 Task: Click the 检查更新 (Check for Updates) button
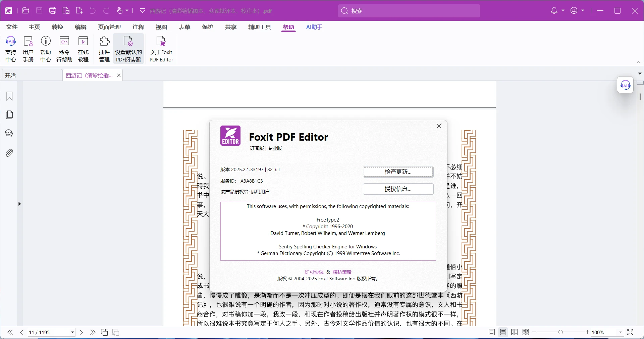(x=398, y=172)
